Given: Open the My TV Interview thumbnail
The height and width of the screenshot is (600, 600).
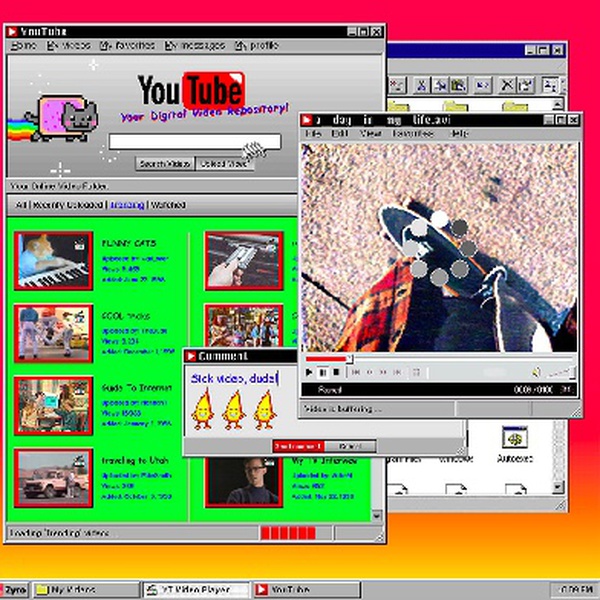Looking at the screenshot, I should pyautogui.click(x=244, y=482).
